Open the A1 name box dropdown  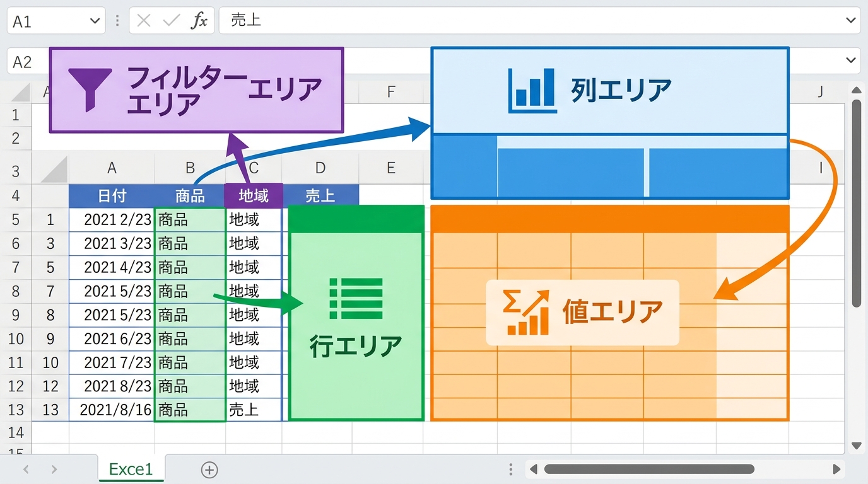pos(95,21)
